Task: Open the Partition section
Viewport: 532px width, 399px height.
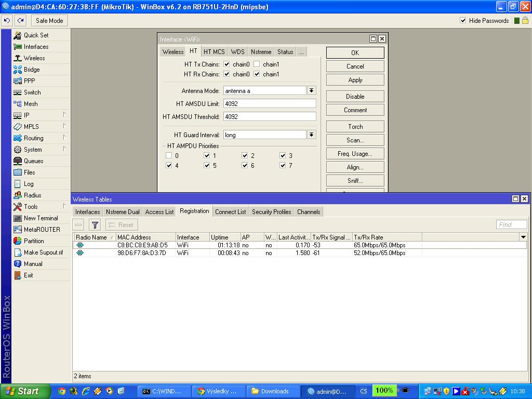Action: 34,241
